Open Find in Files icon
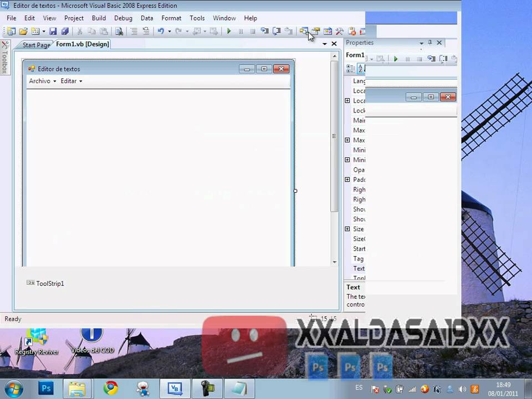Screen dimensions: 532x399 119,31
